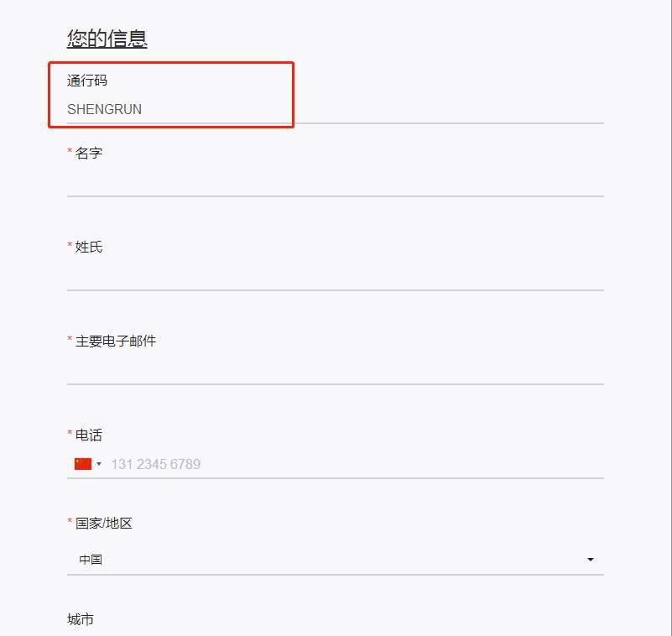Click the red asterisk beside 国家/地区

click(x=70, y=521)
